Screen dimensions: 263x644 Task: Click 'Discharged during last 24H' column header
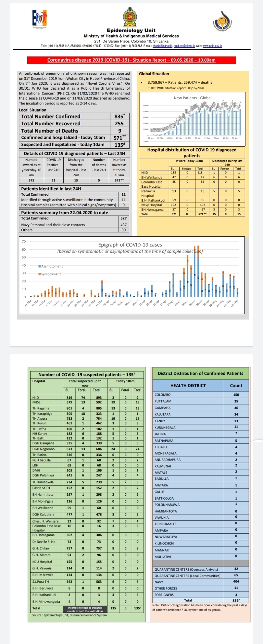coord(227,163)
